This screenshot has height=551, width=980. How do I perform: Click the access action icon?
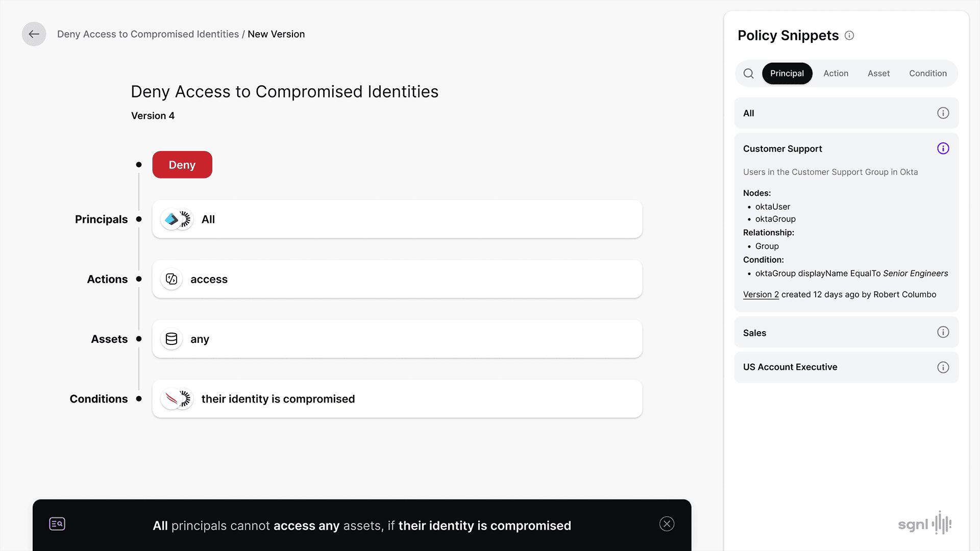pyautogui.click(x=171, y=279)
